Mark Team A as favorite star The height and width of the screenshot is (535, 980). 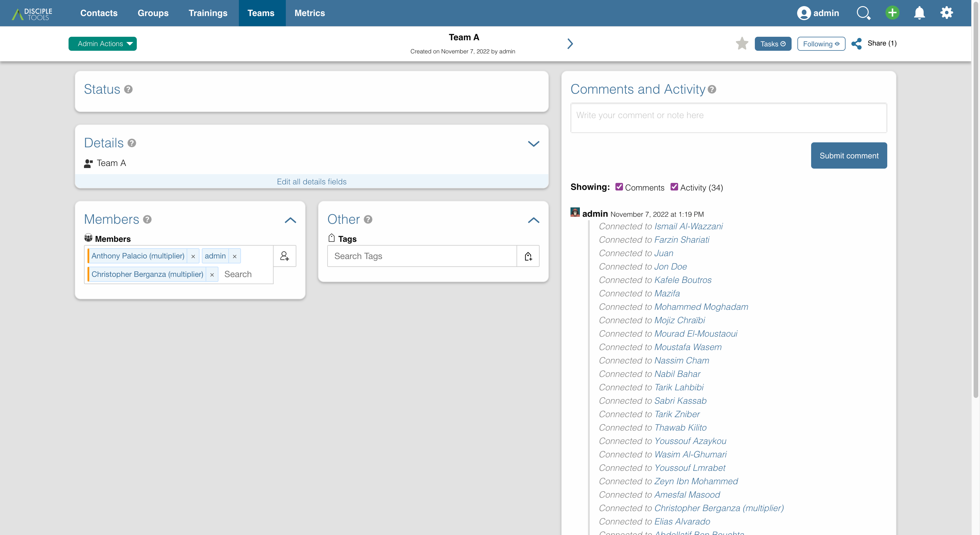click(x=742, y=43)
